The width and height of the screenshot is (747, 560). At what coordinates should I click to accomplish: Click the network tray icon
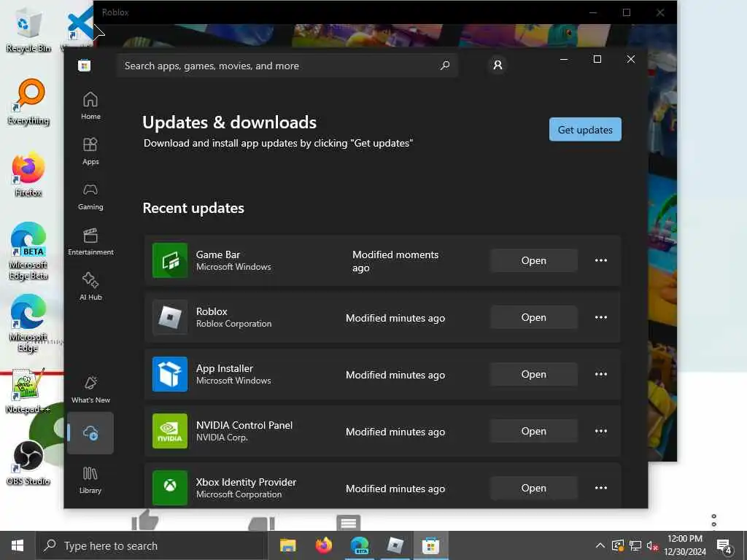coord(635,545)
